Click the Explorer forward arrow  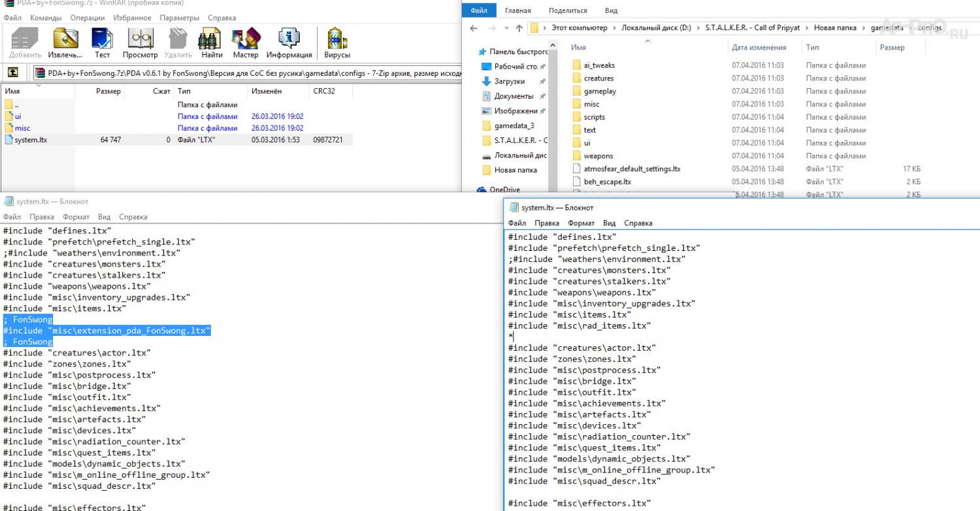(491, 28)
